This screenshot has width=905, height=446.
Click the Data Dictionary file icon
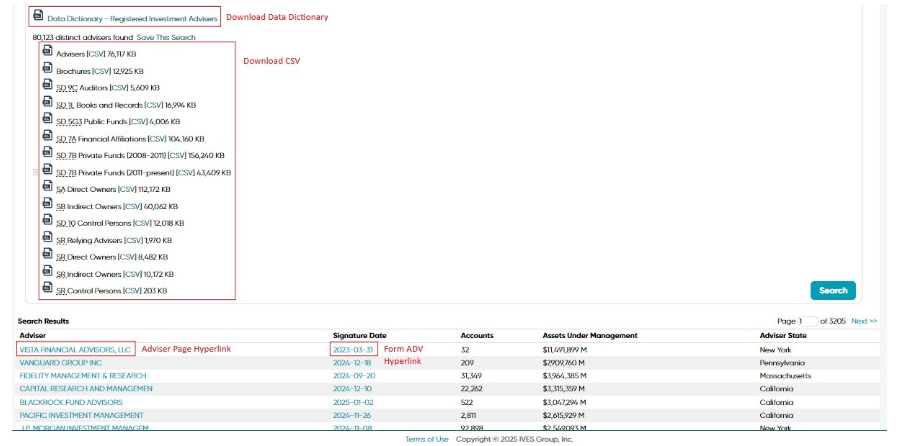point(38,16)
